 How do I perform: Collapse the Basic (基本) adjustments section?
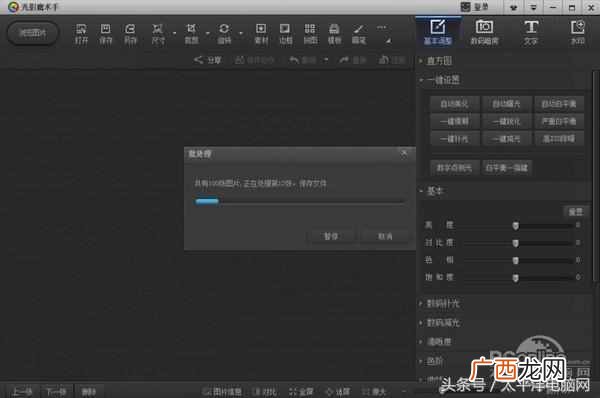pos(421,191)
